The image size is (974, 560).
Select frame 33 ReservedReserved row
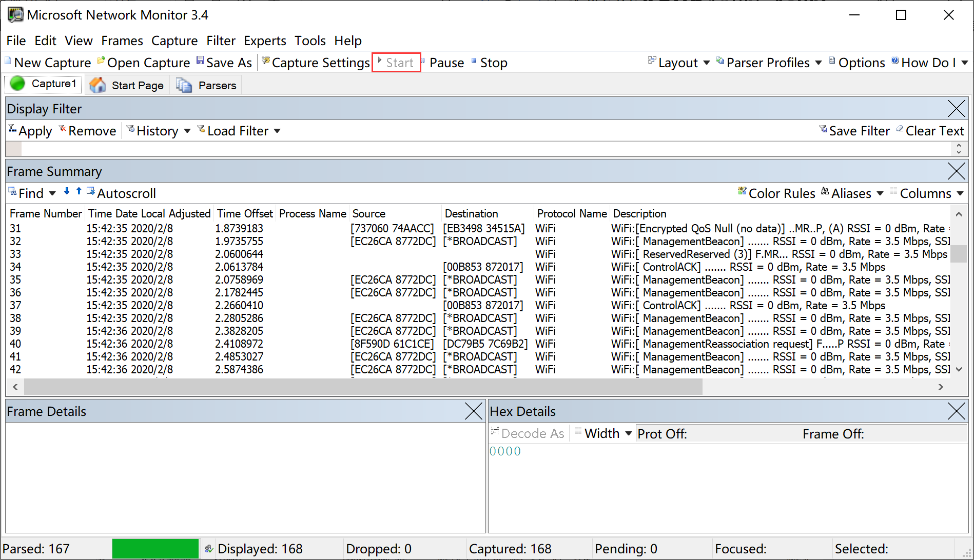[x=478, y=254]
